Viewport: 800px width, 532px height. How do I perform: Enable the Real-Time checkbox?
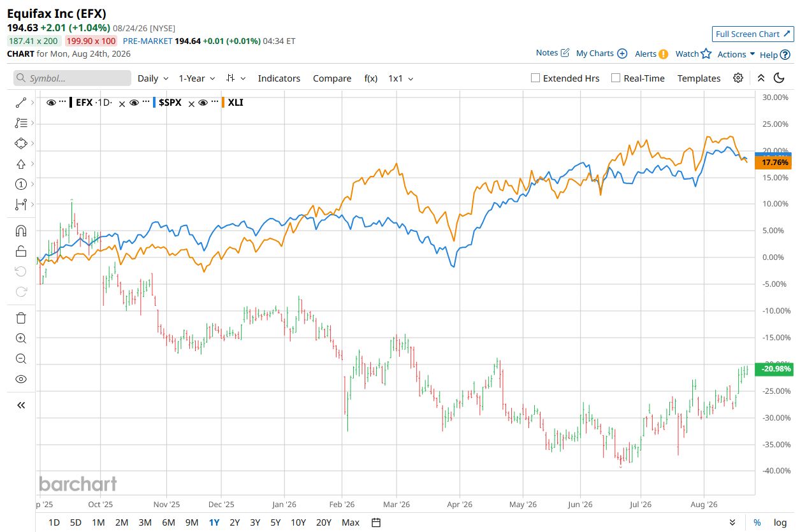point(616,78)
